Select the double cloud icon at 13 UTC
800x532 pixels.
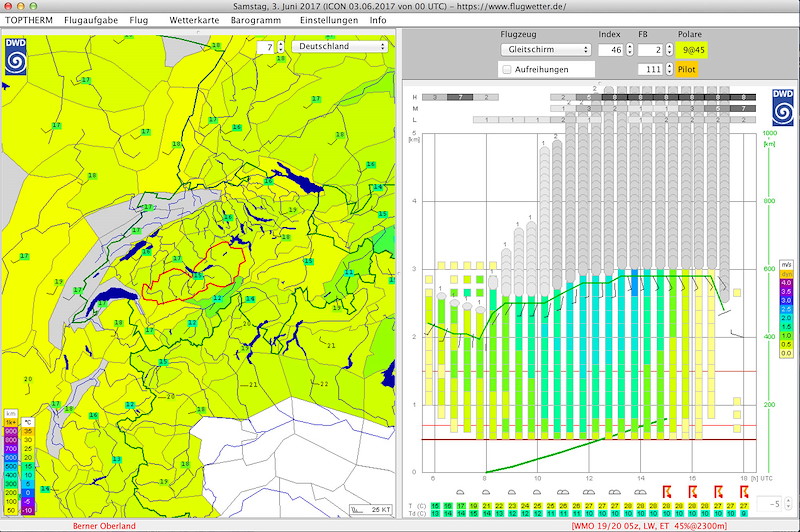[615, 492]
